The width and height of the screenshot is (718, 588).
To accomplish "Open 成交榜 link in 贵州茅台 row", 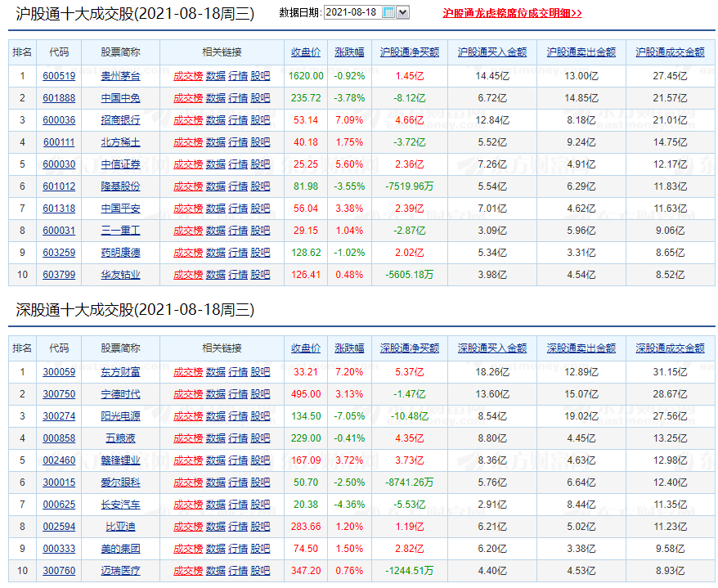I will (x=188, y=76).
